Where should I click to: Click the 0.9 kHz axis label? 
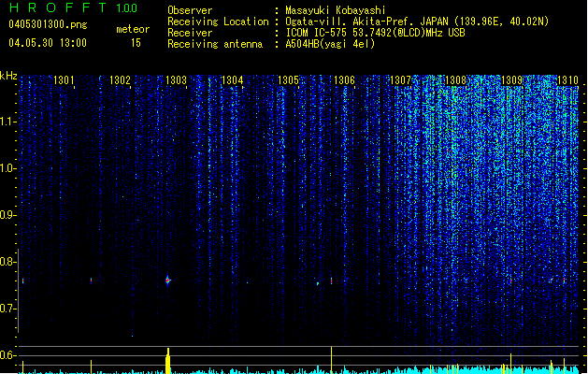point(7,215)
